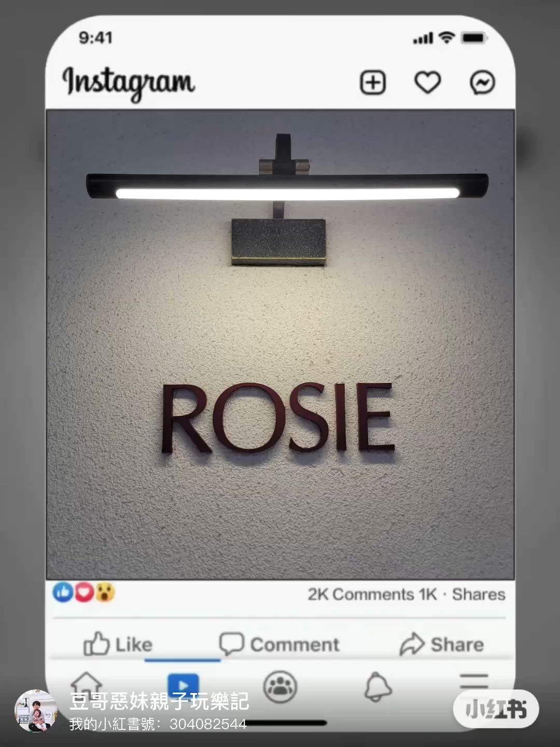This screenshot has width=560, height=747.
Task: Tap the Comment button
Action: click(x=279, y=644)
